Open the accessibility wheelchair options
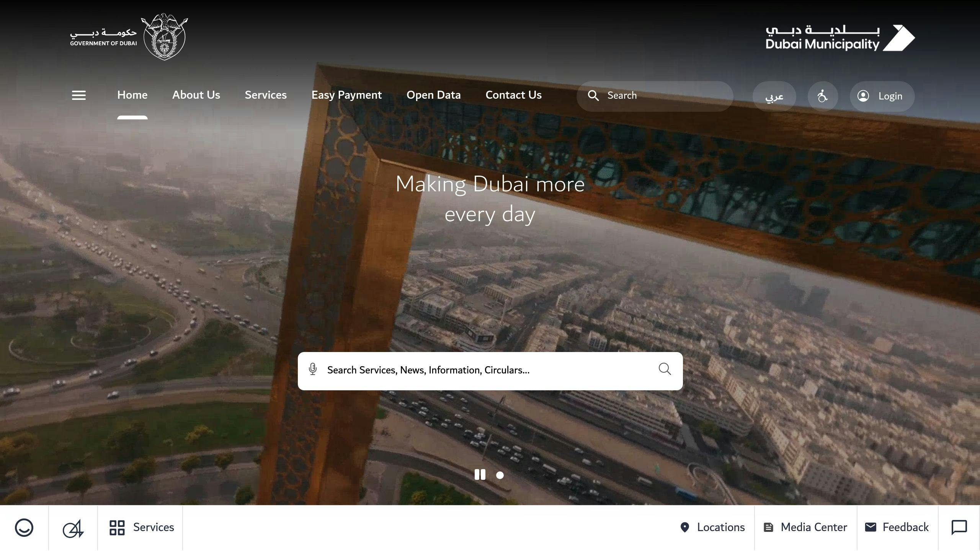This screenshot has height=551, width=980. point(823,96)
